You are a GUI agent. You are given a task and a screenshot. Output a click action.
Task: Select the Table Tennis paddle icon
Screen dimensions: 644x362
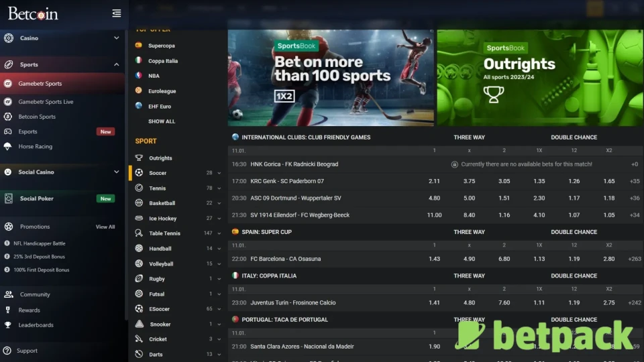[x=140, y=233]
